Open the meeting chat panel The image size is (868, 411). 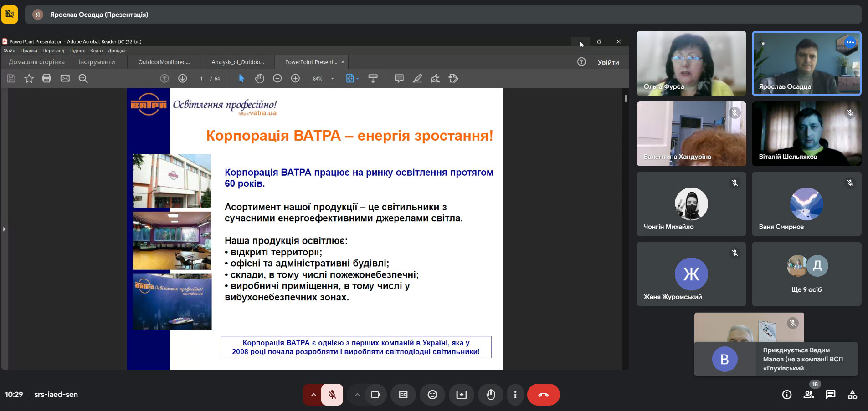pyautogui.click(x=831, y=395)
